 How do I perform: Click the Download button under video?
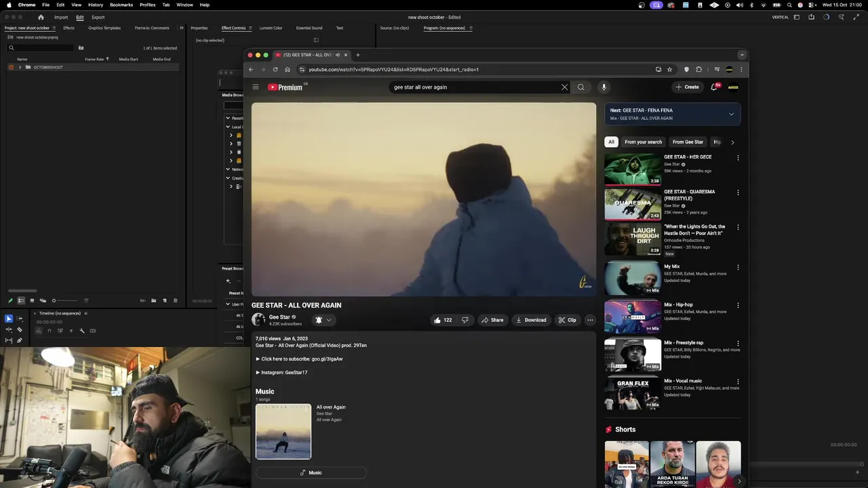531,320
